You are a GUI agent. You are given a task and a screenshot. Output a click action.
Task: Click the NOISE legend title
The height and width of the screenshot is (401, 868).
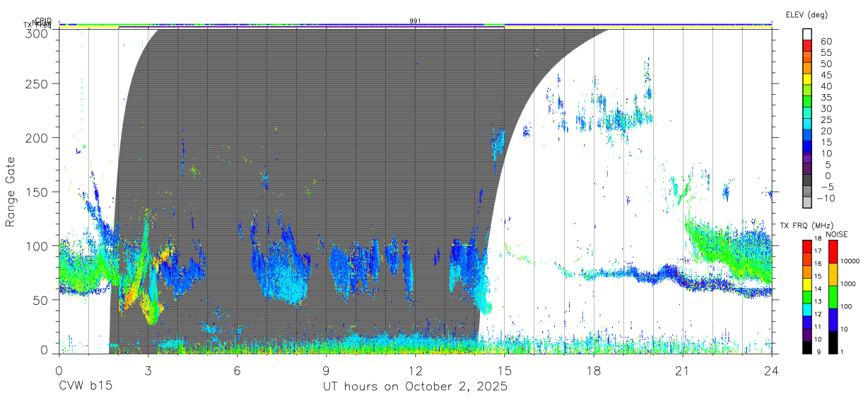(x=838, y=233)
